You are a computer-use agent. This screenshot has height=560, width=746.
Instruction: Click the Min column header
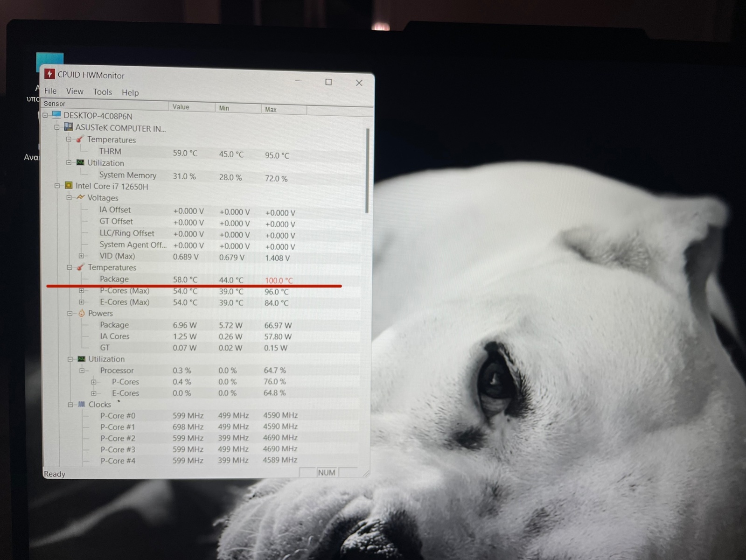click(x=238, y=108)
